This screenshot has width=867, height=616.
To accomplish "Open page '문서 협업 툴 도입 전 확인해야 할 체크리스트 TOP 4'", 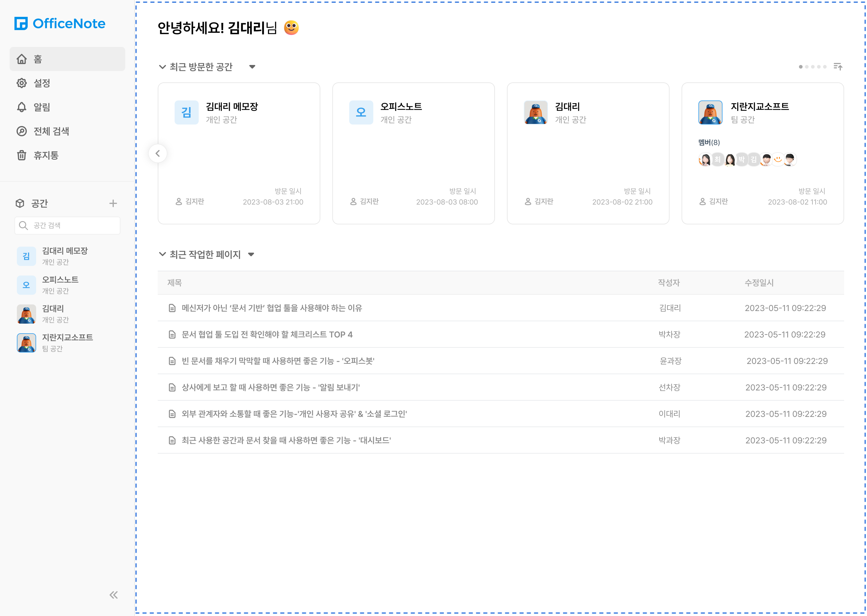I will (x=267, y=334).
